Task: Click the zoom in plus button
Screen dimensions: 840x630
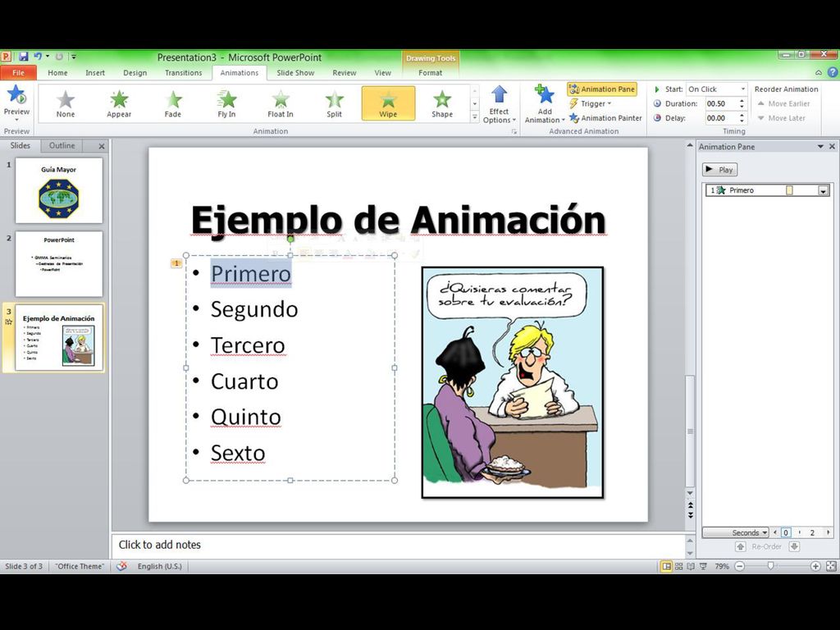Action: point(815,566)
